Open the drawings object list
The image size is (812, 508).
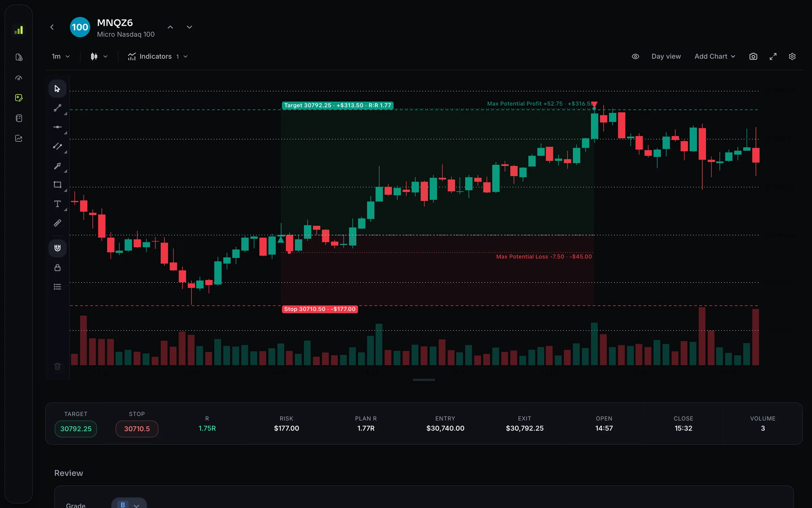coord(57,287)
